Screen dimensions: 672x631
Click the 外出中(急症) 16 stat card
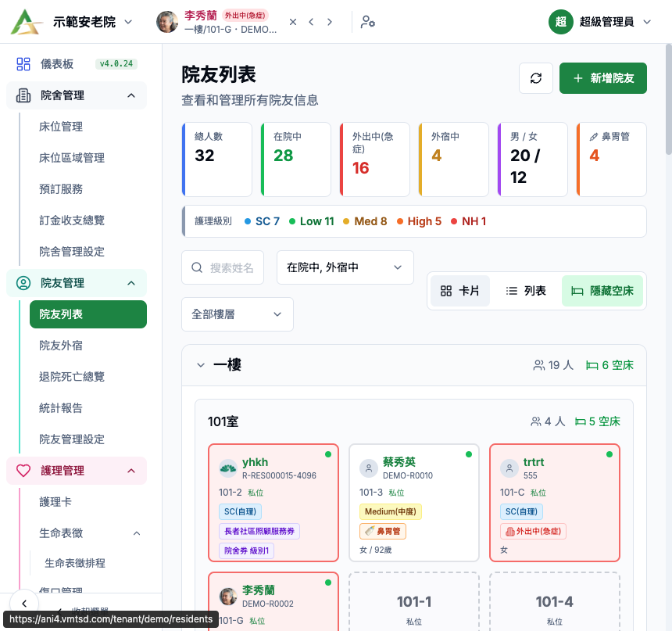pos(374,160)
